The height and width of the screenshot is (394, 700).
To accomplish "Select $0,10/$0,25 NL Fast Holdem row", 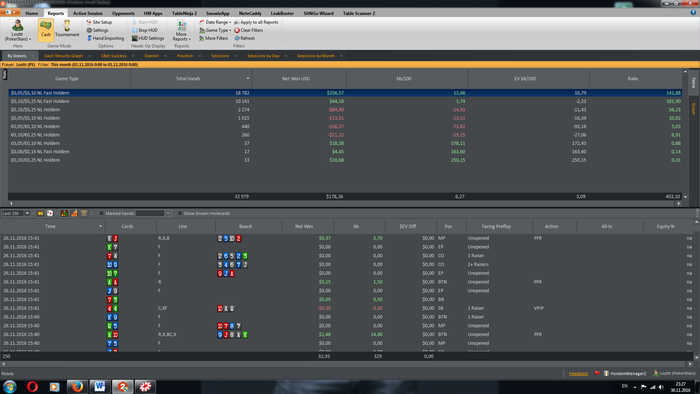I will pyautogui.click(x=345, y=101).
